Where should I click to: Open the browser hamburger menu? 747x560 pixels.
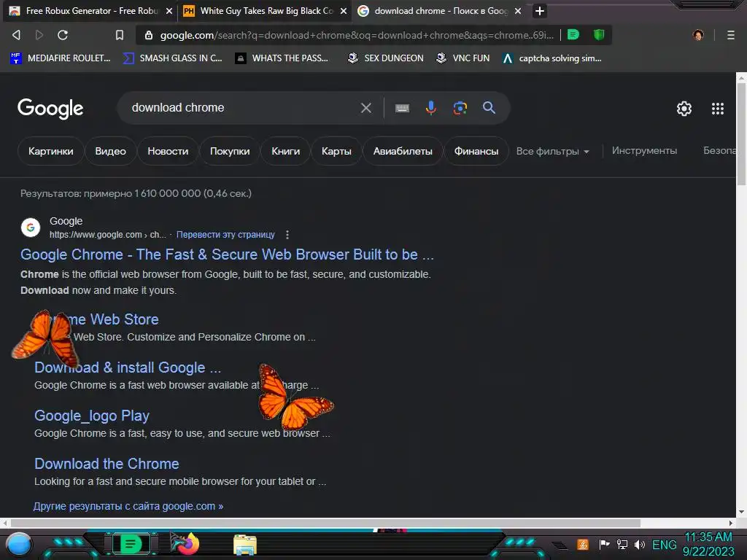click(x=731, y=35)
